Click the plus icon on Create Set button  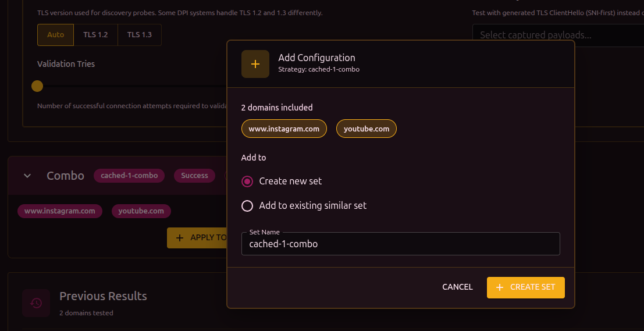pos(499,287)
